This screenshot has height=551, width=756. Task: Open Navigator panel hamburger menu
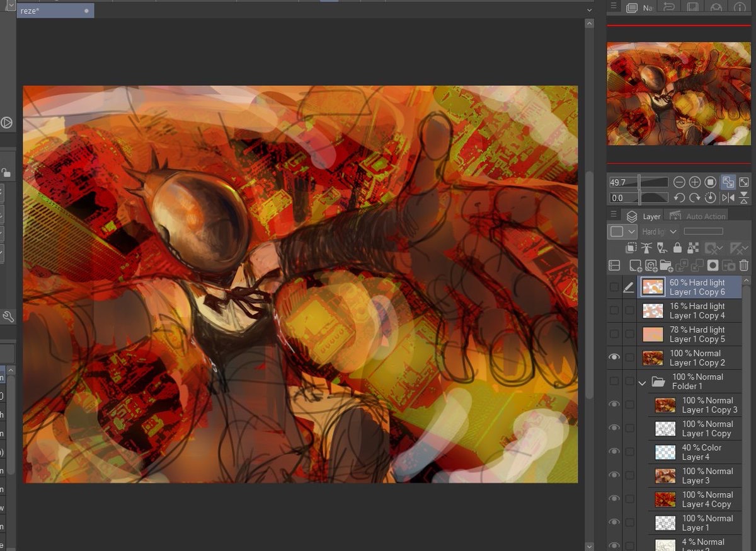[614, 7]
